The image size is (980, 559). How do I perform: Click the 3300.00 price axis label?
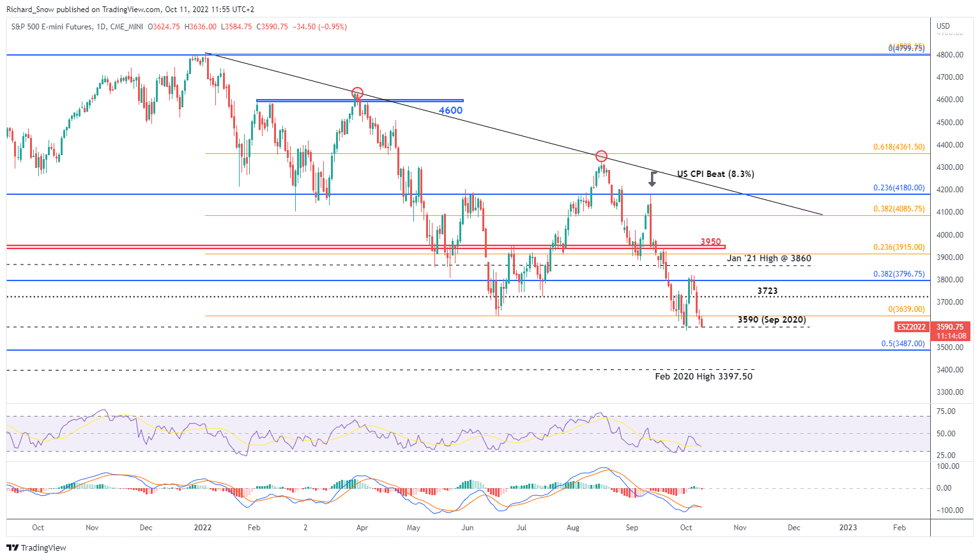click(949, 392)
